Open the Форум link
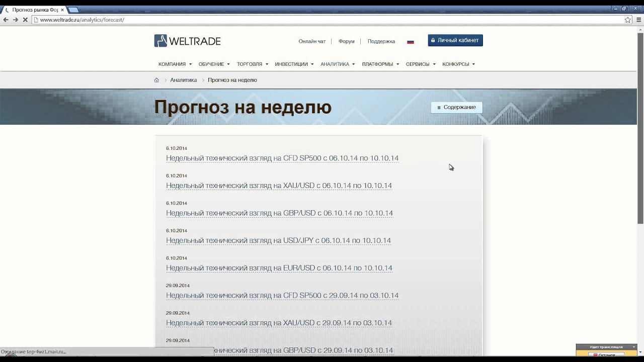The width and height of the screenshot is (644, 362). point(347,41)
